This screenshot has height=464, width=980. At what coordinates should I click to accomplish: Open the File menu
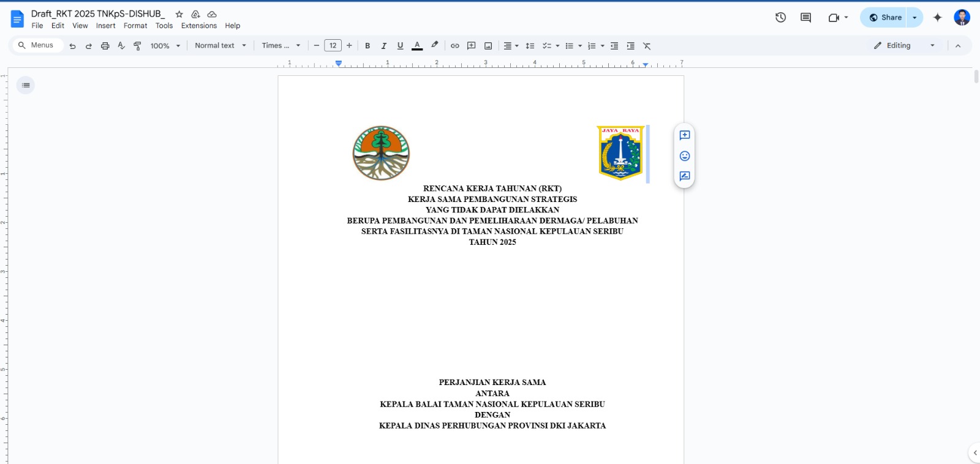pos(37,26)
